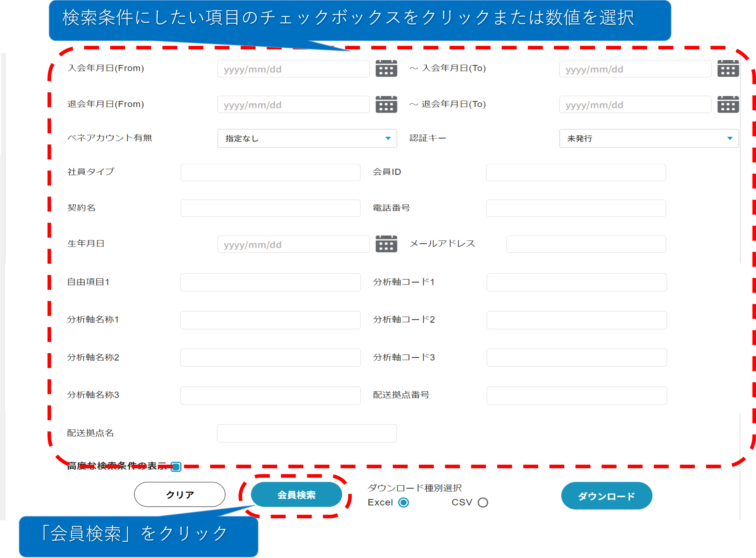
Task: Click the 会員検索 button
Action: coord(296,495)
